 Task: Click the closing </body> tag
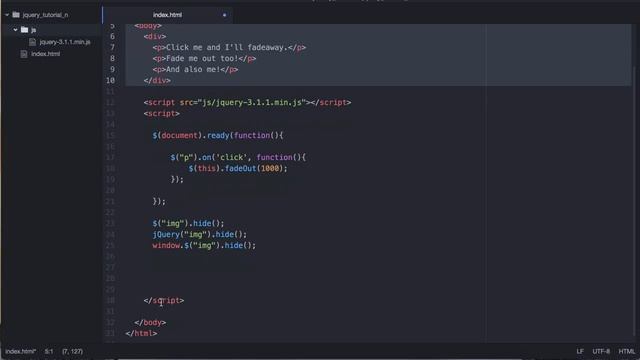pyautogui.click(x=150, y=323)
